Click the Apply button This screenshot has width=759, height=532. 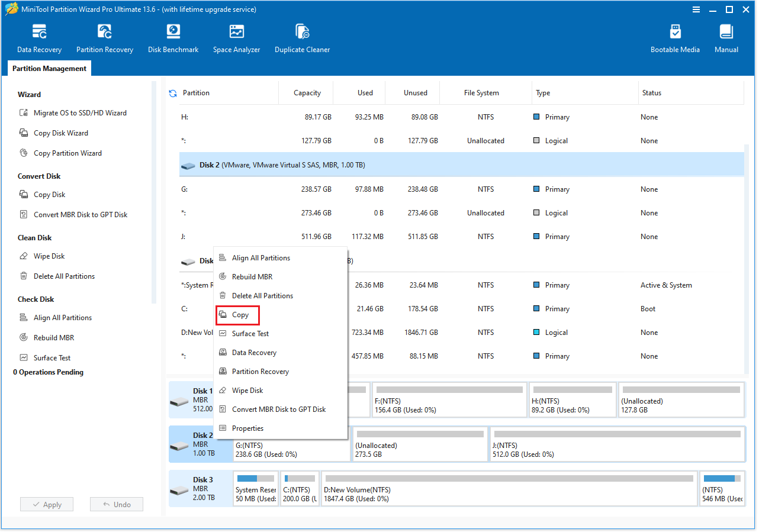coord(47,505)
